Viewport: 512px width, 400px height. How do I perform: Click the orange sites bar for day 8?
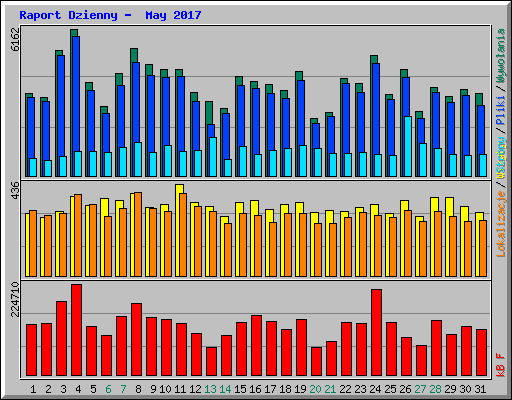tap(138, 234)
